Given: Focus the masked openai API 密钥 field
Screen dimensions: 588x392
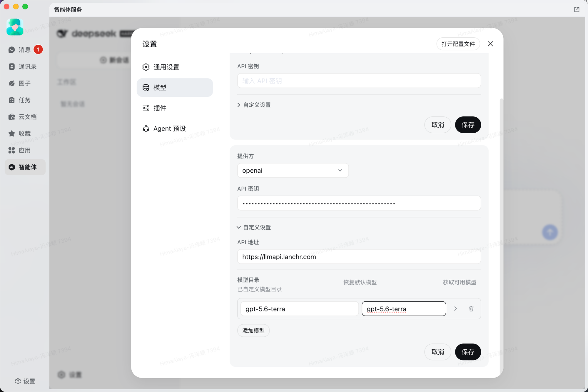Looking at the screenshot, I should coord(359,203).
